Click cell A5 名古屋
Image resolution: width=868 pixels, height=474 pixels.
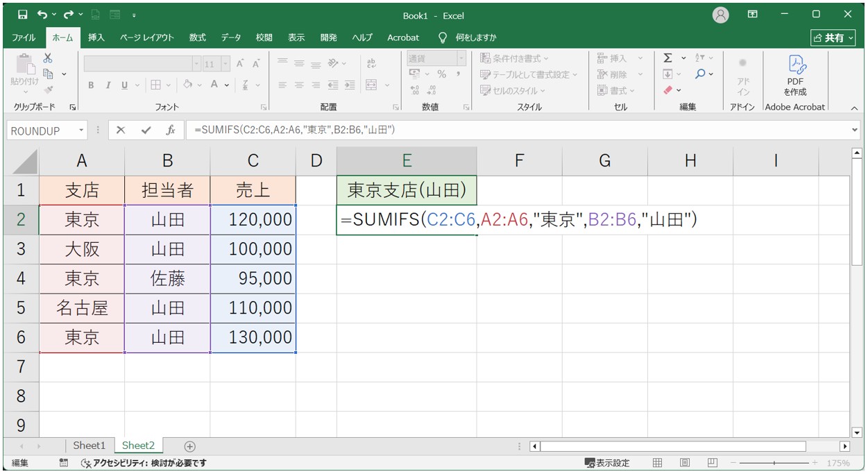pyautogui.click(x=82, y=307)
